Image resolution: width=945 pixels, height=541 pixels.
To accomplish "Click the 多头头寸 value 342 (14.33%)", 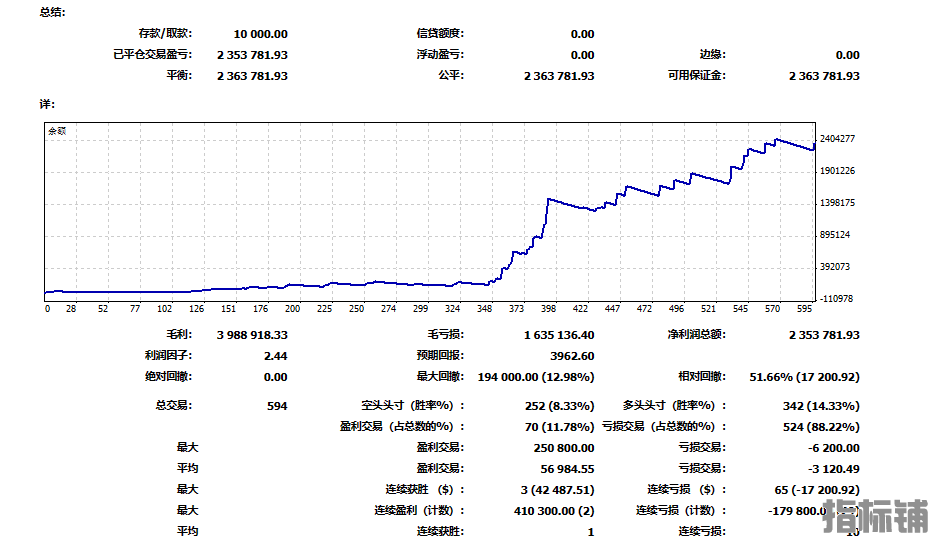I will tap(821, 406).
